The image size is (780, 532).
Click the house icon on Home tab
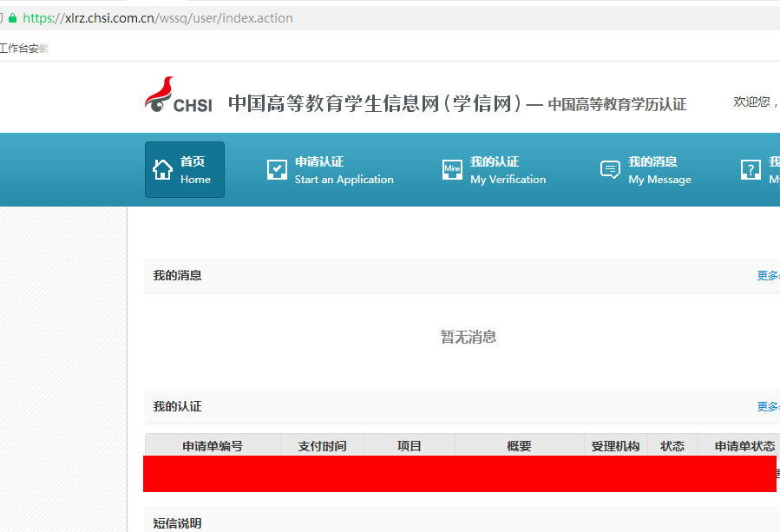[x=162, y=170]
